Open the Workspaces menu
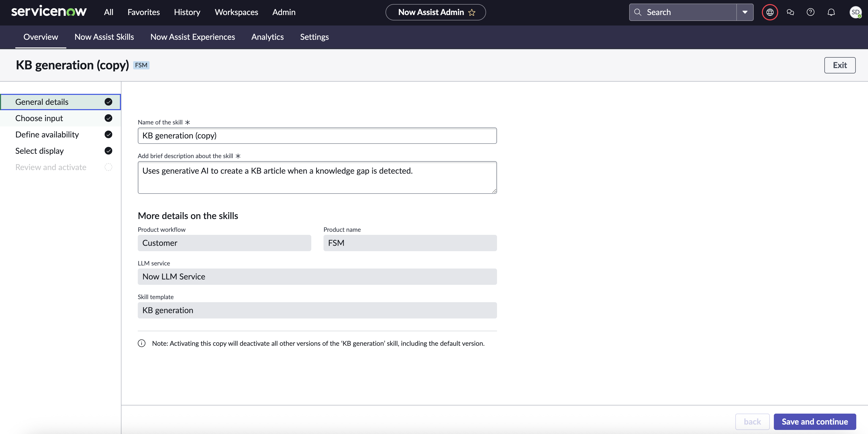This screenshot has height=434, width=868. point(236,12)
